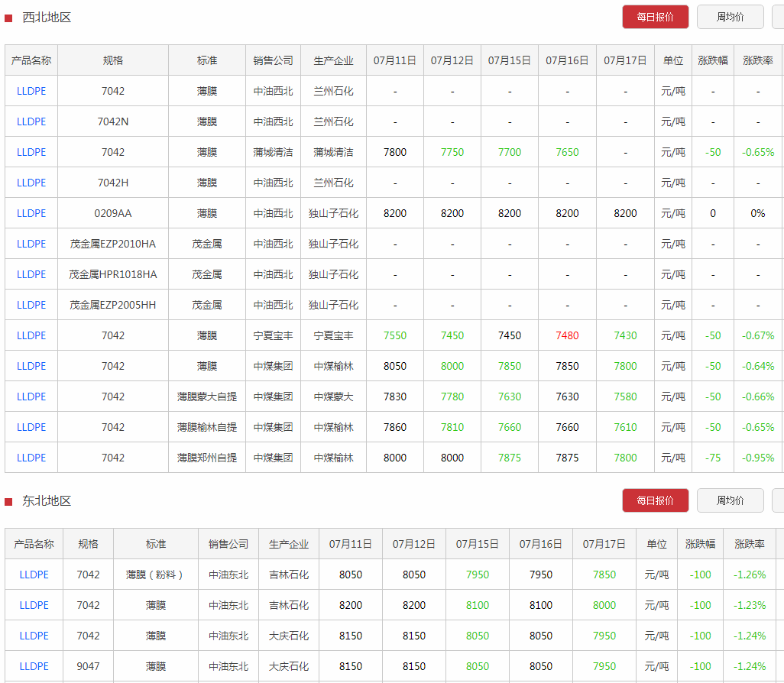Viewport: 784px width, 683px height.
Task: Click 东北地区 section heading
Action: pos(47,501)
